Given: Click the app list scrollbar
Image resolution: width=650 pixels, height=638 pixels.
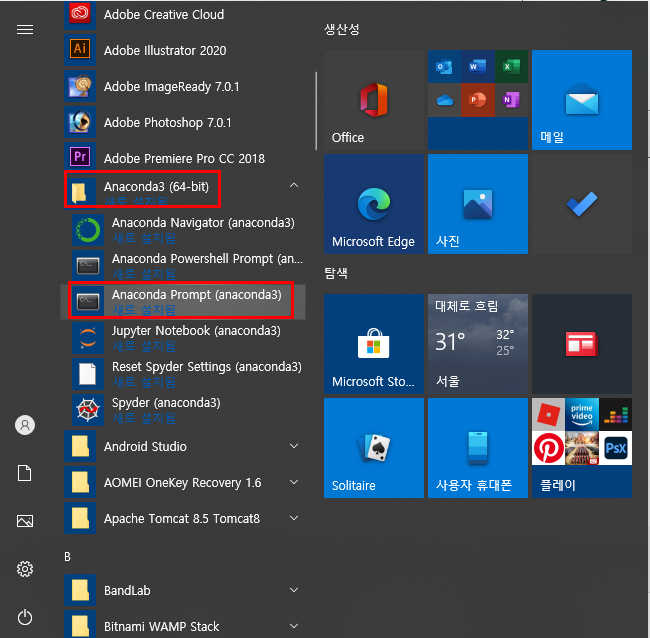Looking at the screenshot, I should click(x=316, y=111).
